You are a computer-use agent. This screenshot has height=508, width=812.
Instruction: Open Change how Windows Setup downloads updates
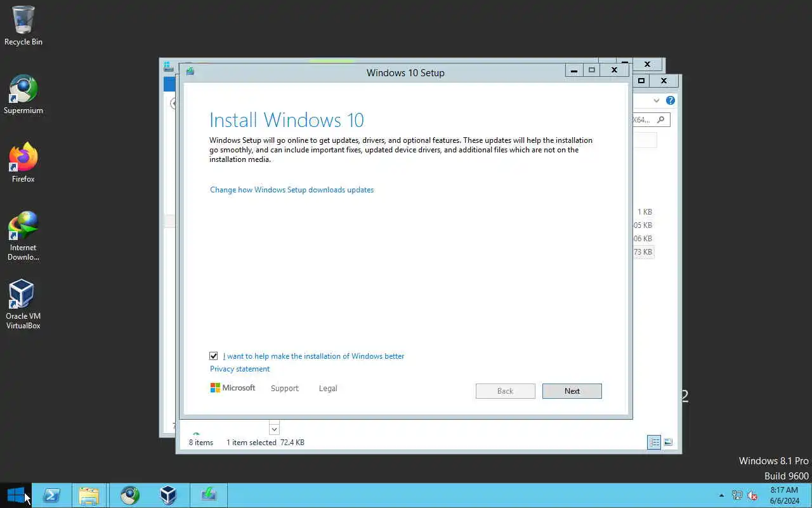click(292, 190)
